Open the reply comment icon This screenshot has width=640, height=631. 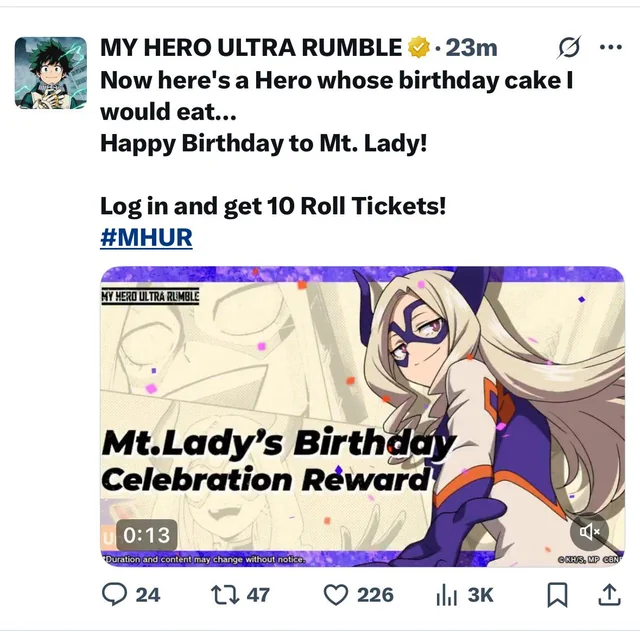pyautogui.click(x=114, y=595)
